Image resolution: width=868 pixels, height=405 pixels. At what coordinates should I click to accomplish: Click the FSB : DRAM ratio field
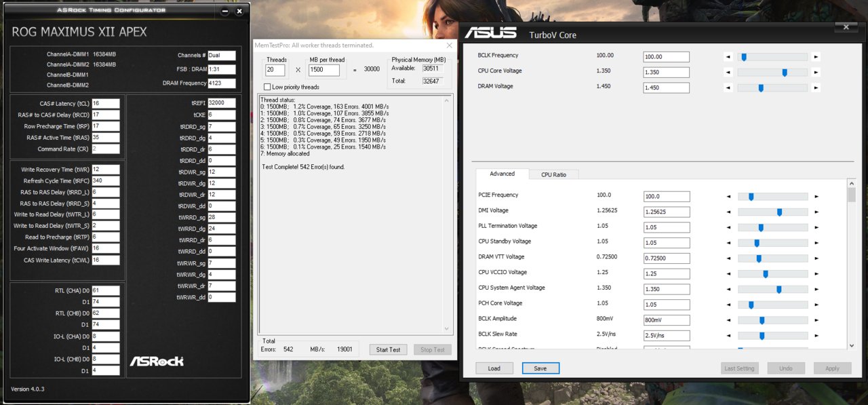point(222,69)
